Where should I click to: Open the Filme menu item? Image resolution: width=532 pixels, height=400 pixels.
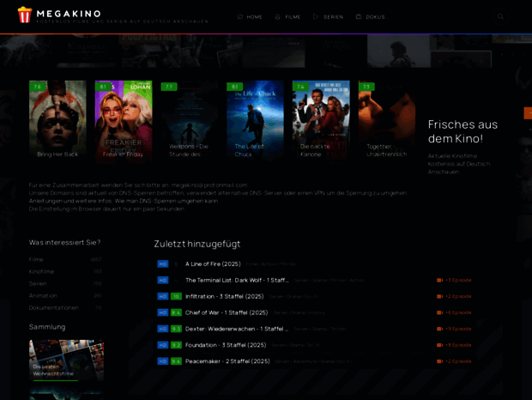287,16
